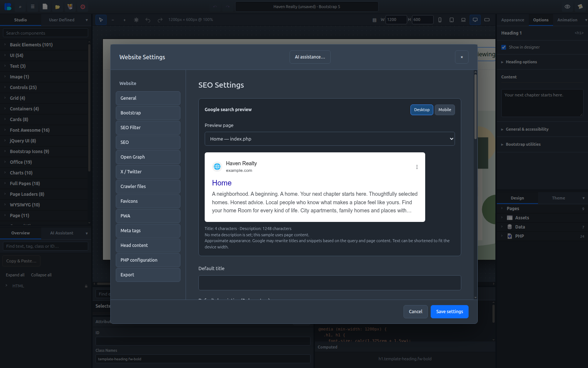Click the width W input field

[x=396, y=20]
